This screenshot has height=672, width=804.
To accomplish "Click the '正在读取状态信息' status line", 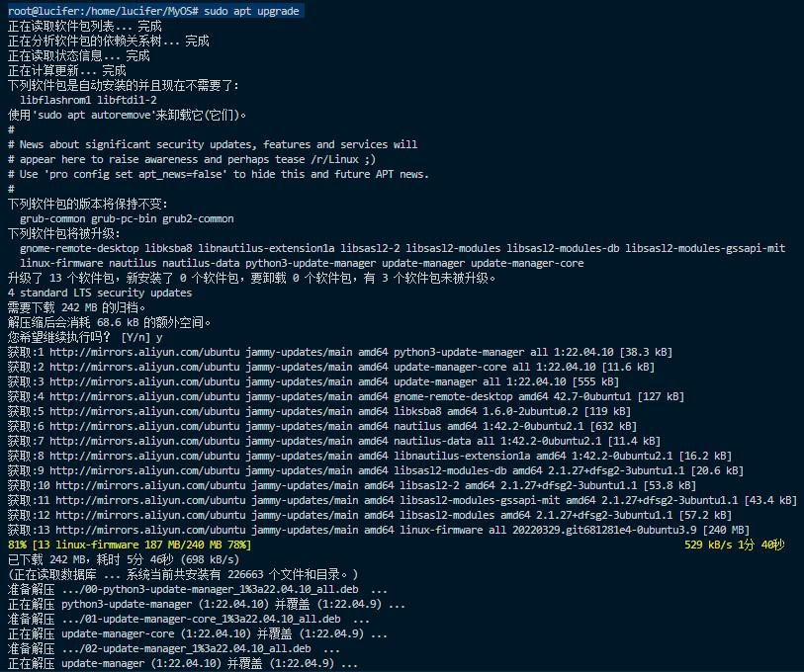I will click(79, 56).
